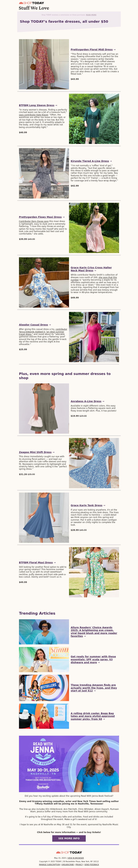The image size is (138, 868).
Task: Click the pink Aloodor casual dress photo
Action: click(x=94, y=337)
